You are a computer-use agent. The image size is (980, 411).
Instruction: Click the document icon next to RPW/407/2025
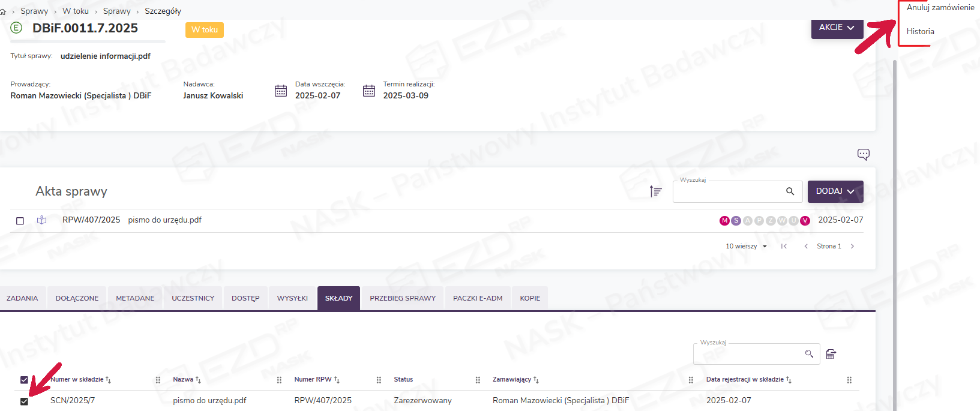41,220
